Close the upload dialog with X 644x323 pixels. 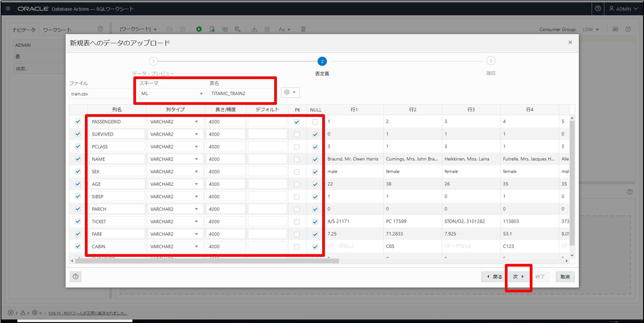click(x=570, y=43)
